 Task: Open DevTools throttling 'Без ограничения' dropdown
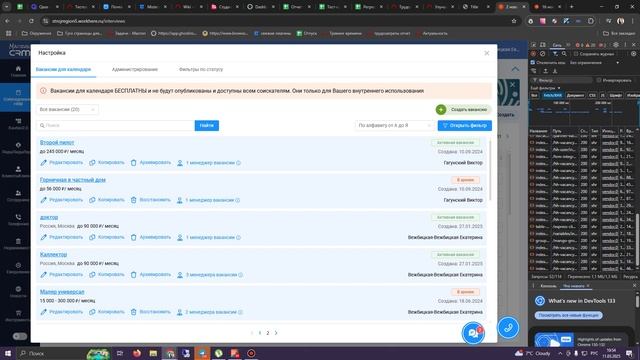pyautogui.click(x=594, y=62)
